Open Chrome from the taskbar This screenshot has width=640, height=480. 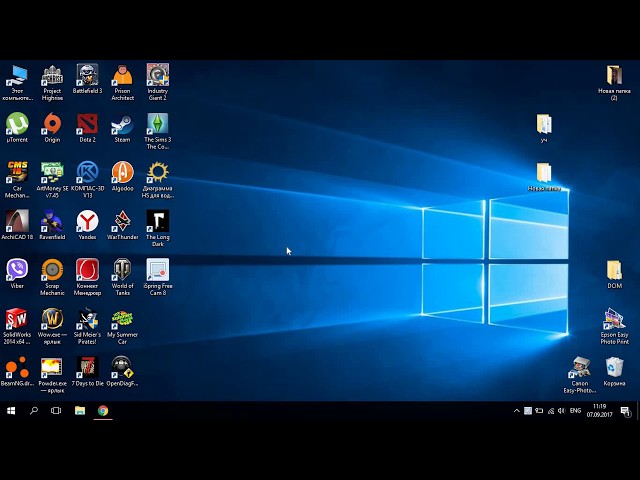(x=103, y=410)
